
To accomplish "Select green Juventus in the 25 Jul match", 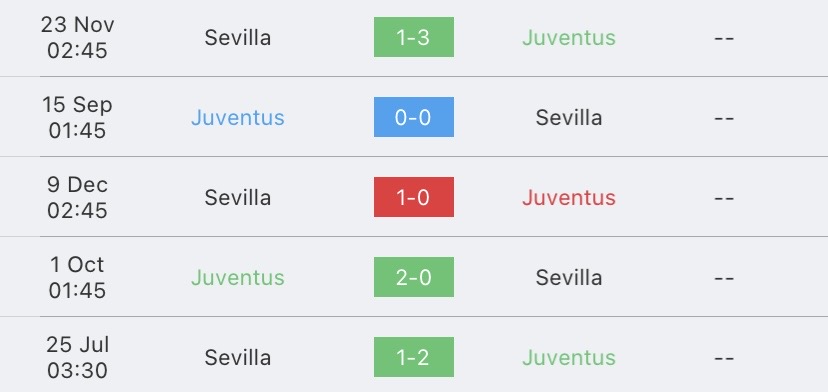I will click(569, 358).
